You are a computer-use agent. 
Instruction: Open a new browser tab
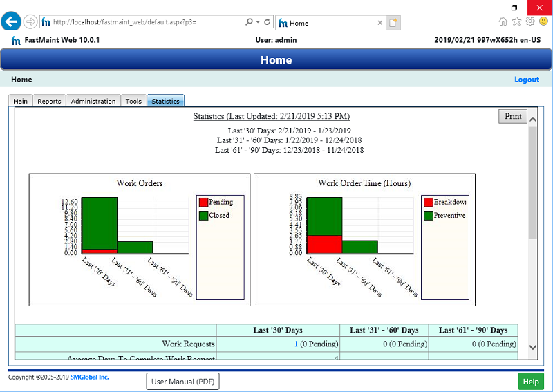coord(393,23)
